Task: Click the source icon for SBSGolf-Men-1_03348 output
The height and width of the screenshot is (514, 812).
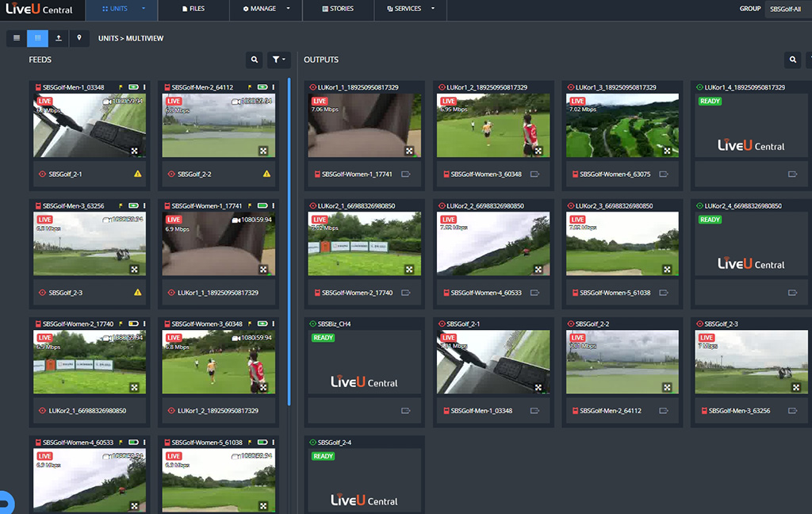Action: point(535,411)
